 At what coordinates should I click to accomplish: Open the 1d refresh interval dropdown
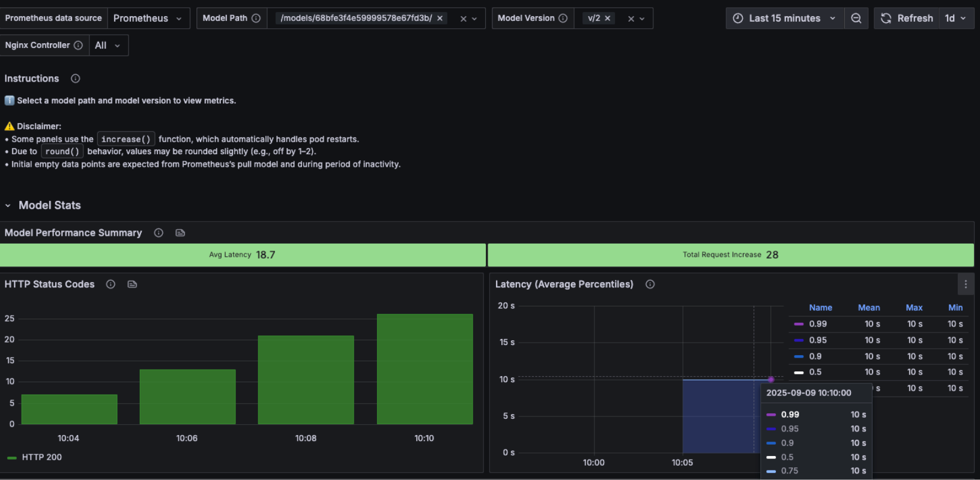pyautogui.click(x=956, y=19)
